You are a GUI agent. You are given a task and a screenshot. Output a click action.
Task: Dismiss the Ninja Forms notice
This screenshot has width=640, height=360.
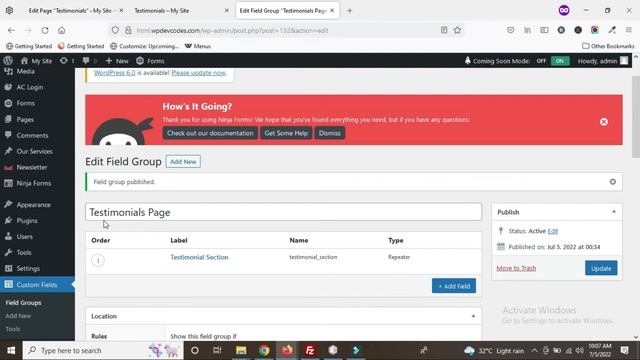(329, 133)
